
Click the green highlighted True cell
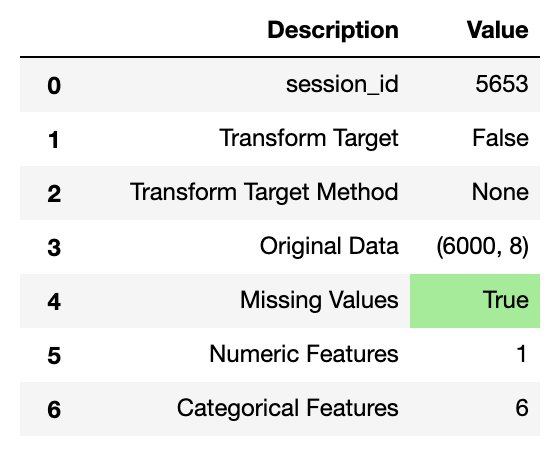click(x=475, y=301)
